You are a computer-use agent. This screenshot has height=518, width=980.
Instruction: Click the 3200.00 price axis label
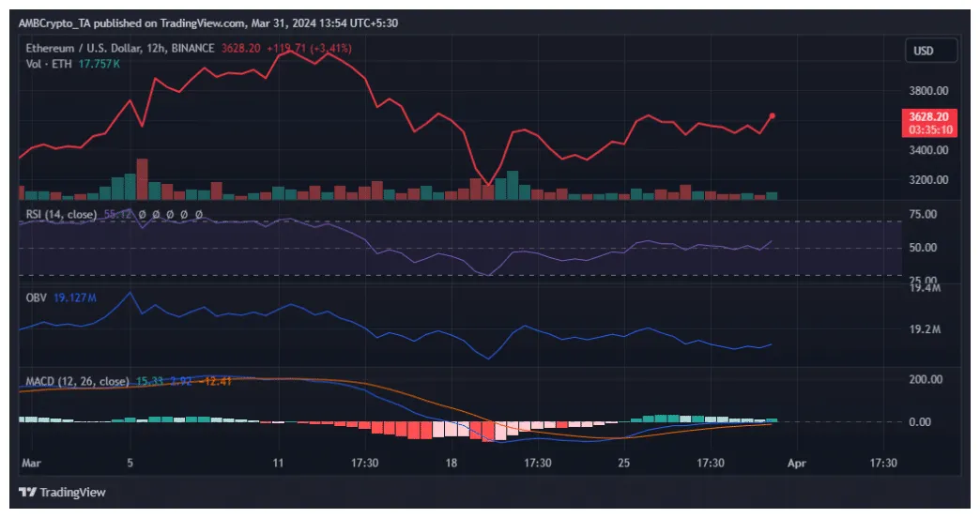(928, 180)
